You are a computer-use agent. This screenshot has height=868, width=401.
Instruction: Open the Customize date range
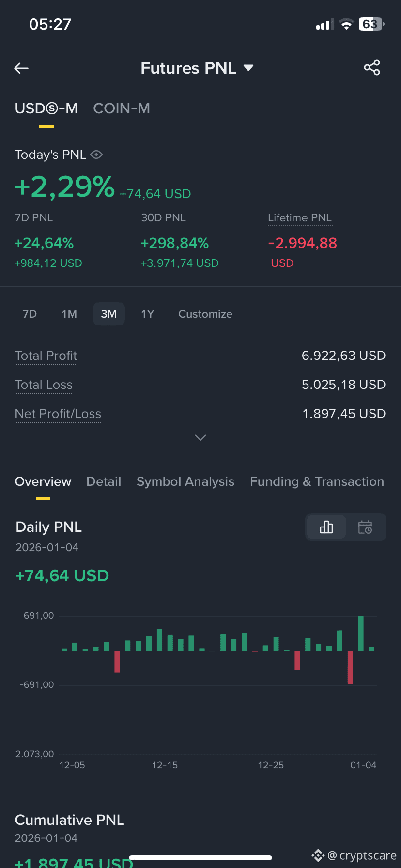(205, 314)
